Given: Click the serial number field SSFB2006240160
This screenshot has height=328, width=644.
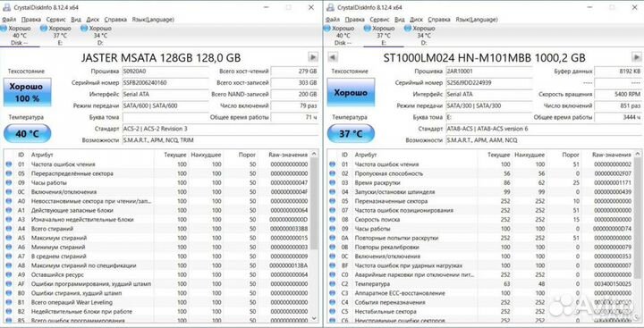Looking at the screenshot, I should coord(165,82).
